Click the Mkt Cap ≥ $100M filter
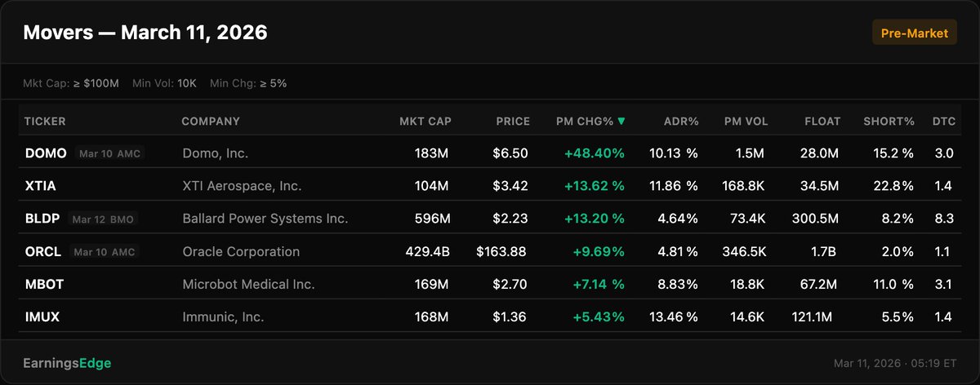Viewport: 980px width, 385px height. (x=71, y=83)
